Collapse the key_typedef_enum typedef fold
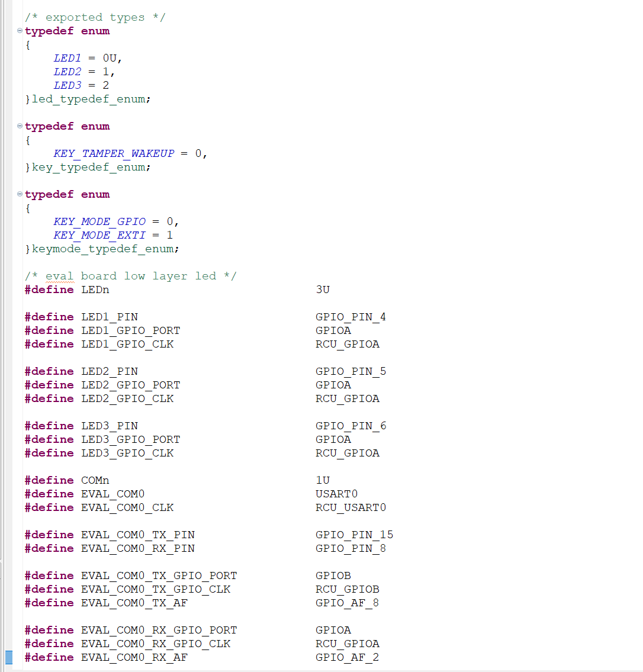Screen dimensions: 643x672 (20, 126)
